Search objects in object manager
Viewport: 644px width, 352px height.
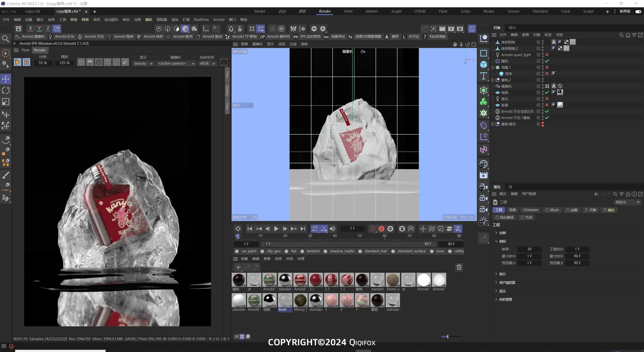[x=621, y=35]
